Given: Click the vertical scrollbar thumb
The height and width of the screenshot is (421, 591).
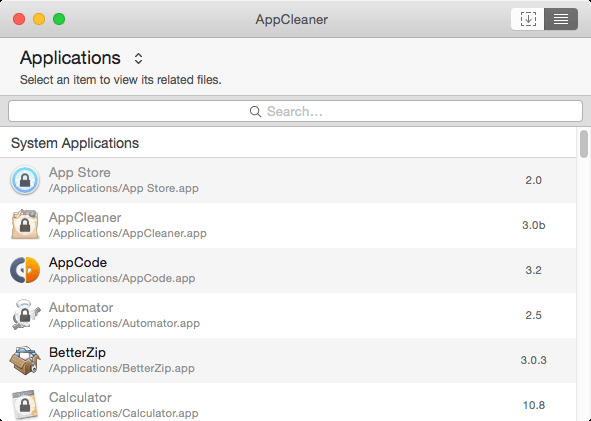Looking at the screenshot, I should [584, 144].
